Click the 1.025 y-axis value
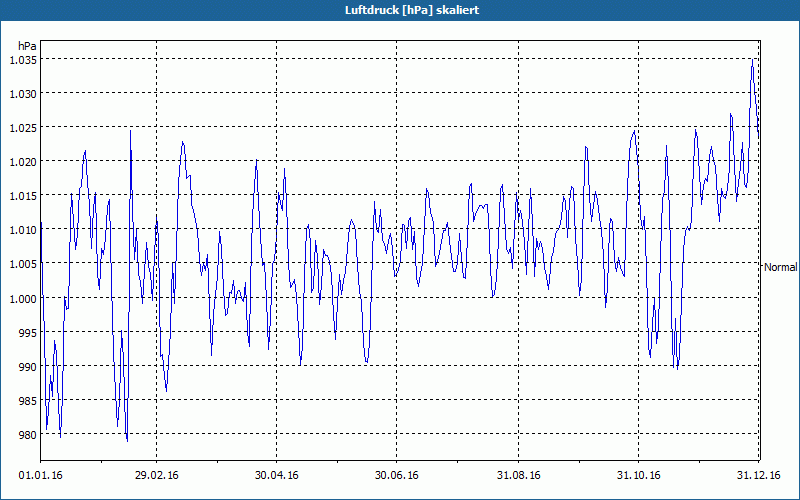800x500 pixels. pos(23,128)
